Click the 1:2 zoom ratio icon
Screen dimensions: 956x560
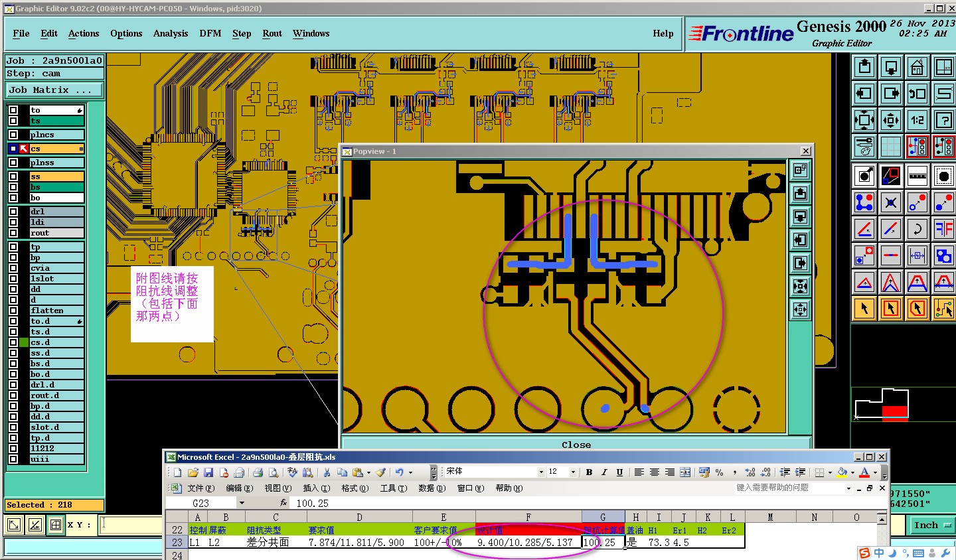tap(917, 120)
